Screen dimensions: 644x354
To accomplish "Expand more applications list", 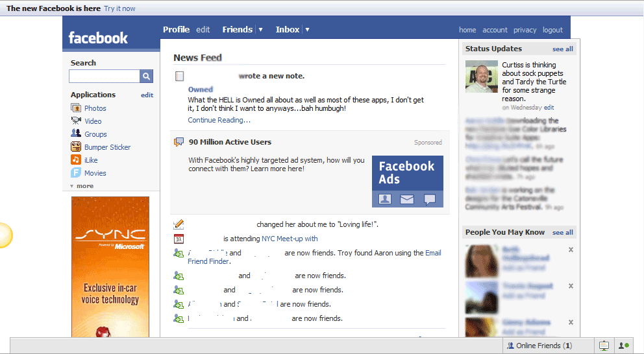I will click(82, 186).
